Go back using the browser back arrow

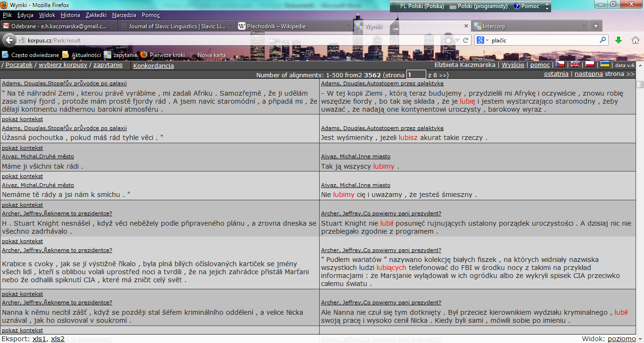pos(8,40)
